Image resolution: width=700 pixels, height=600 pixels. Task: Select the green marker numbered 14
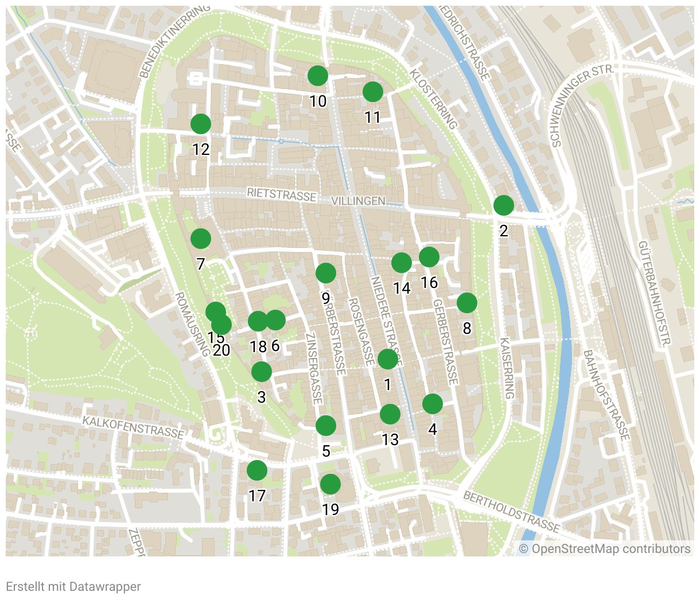click(402, 263)
